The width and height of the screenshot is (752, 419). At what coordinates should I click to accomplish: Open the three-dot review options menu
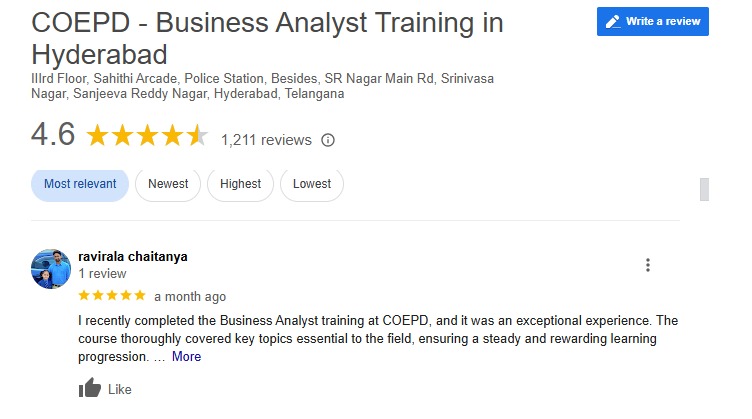tap(648, 265)
